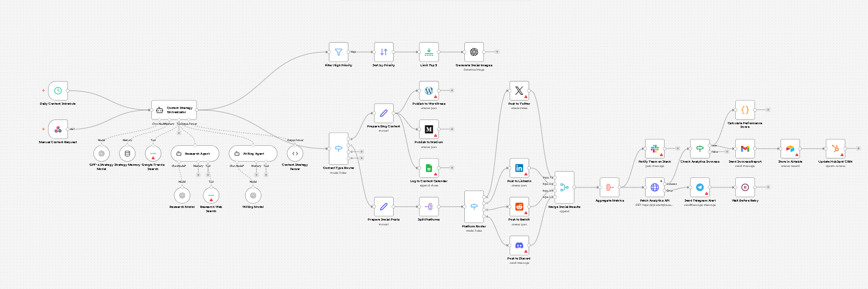Select the Split Platforms node

point(429,206)
